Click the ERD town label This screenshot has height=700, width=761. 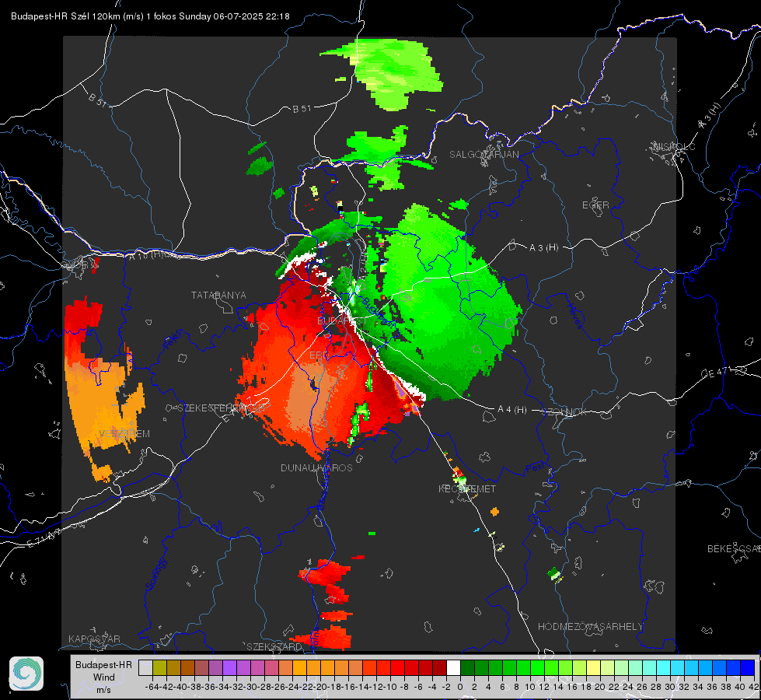[319, 355]
